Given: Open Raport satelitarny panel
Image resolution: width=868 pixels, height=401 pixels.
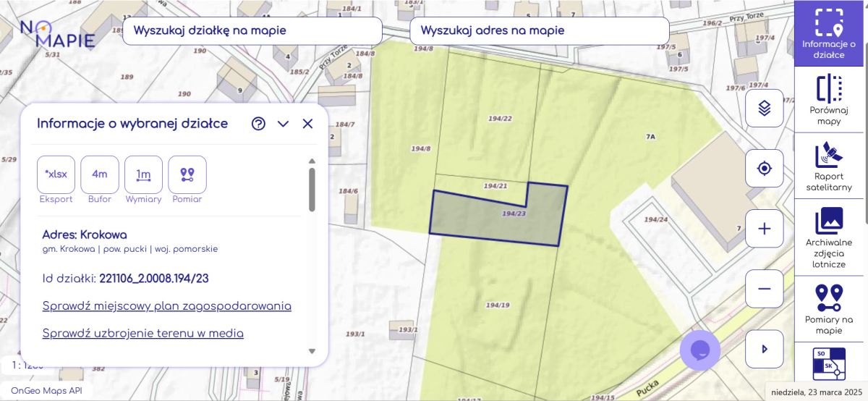Looking at the screenshot, I should click(x=830, y=166).
